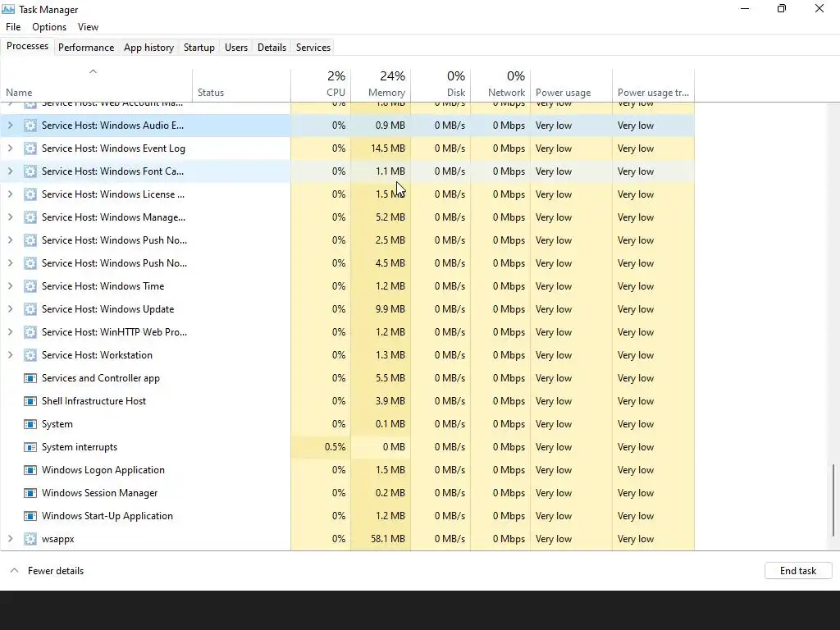The image size is (840, 630).
Task: Expand Service Host: Windows Time
Action: pos(10,286)
